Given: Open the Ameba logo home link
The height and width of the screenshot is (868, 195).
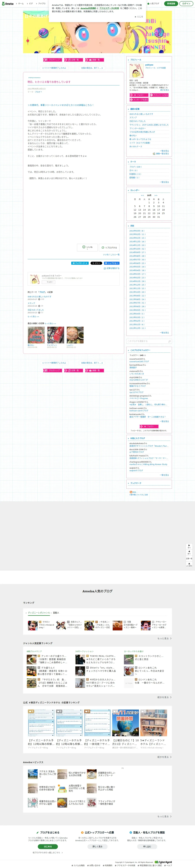Looking at the screenshot, I should [x=7, y=4].
